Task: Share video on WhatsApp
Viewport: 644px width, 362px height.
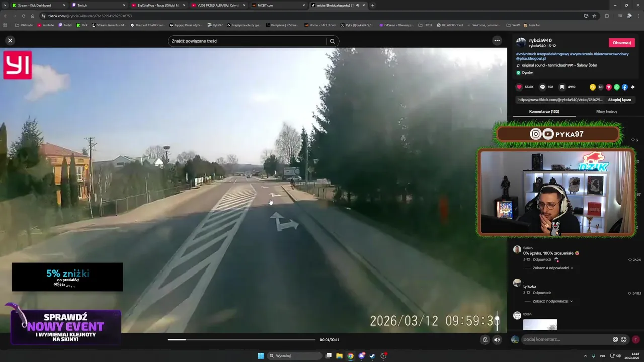Action: pos(617,87)
